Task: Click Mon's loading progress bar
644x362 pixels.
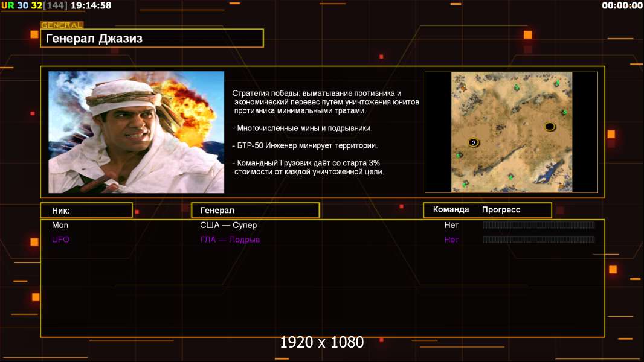Action: click(x=539, y=224)
